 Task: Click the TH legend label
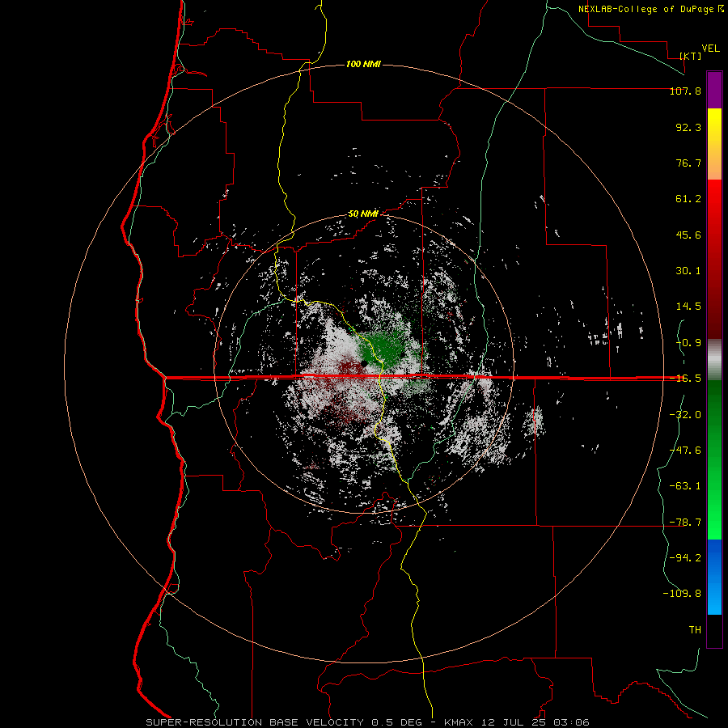(695, 629)
